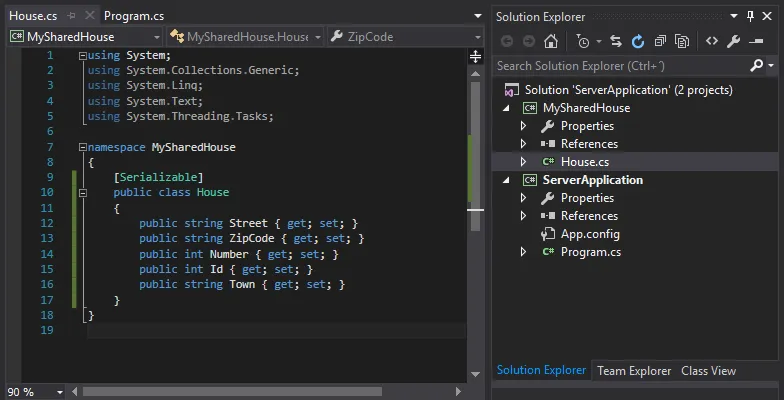Click the ServerApplication C# project icon
This screenshot has width=784, height=400.
pyautogui.click(x=530, y=180)
